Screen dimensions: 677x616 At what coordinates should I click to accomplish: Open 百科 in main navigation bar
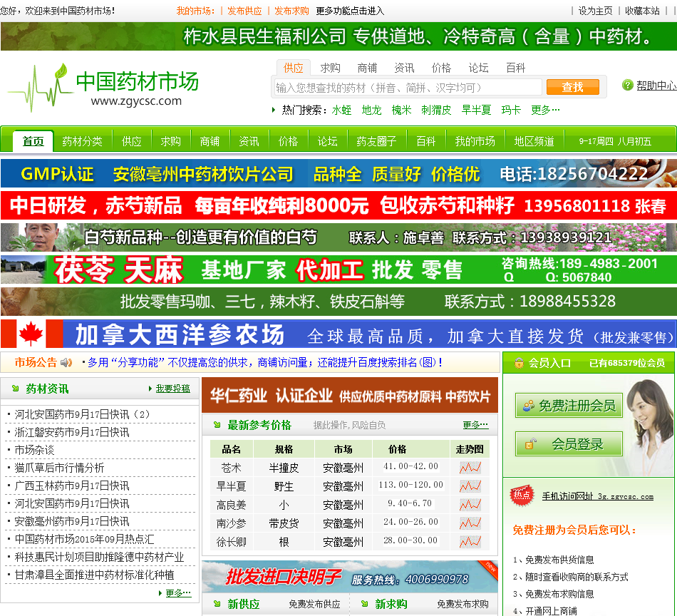[425, 141]
